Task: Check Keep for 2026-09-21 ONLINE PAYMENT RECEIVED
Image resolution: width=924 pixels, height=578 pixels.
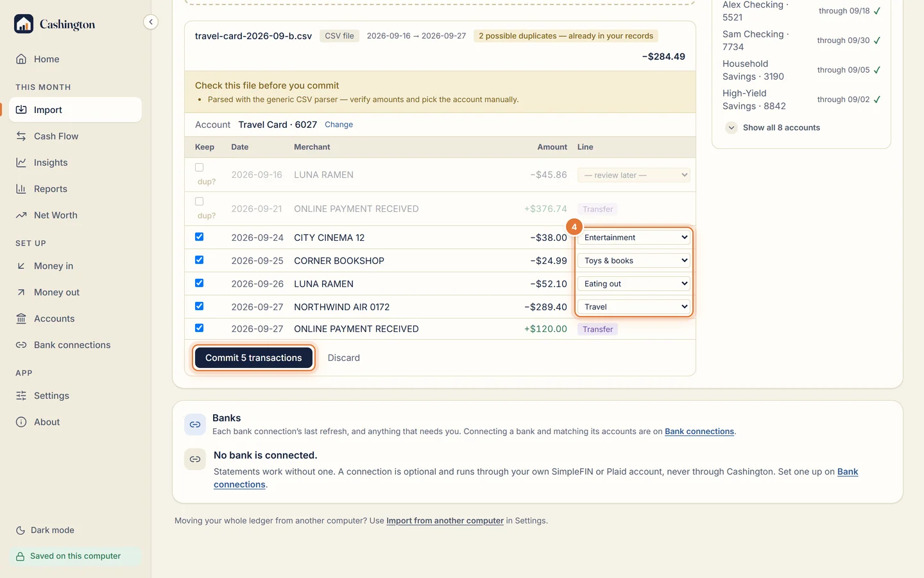Action: pyautogui.click(x=199, y=202)
